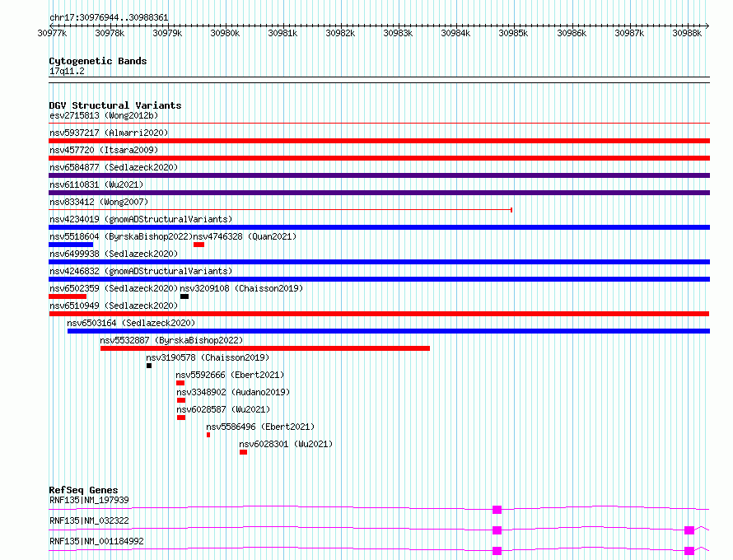Image resolution: width=733 pixels, height=560 pixels.
Task: Click the 17q11.2 cytogenetic band label
Action: [67, 71]
